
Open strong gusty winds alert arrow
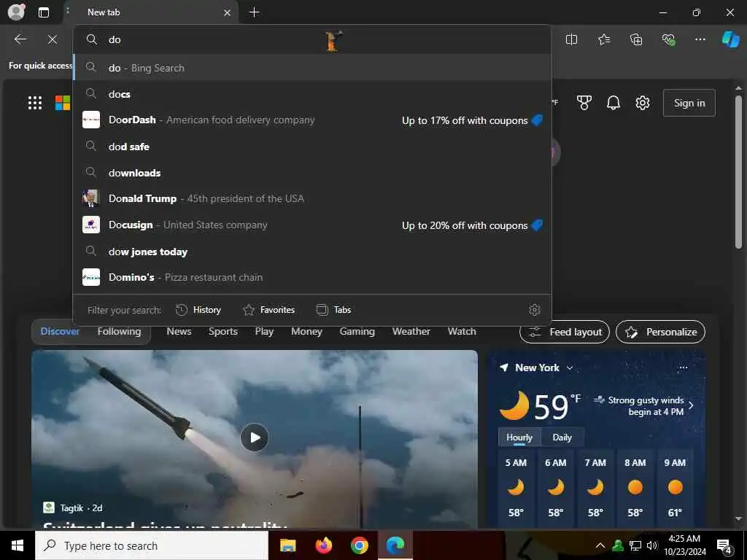691,405
